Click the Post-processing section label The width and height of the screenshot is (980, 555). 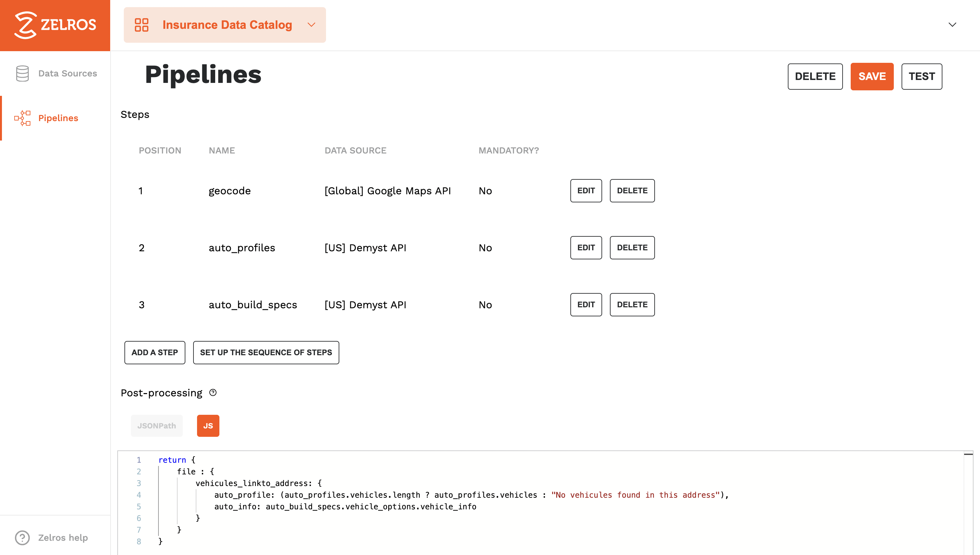click(x=161, y=393)
